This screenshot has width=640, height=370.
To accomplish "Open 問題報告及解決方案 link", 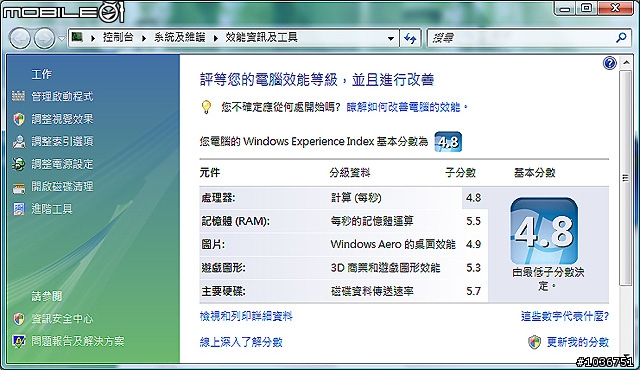I will pyautogui.click(x=78, y=341).
